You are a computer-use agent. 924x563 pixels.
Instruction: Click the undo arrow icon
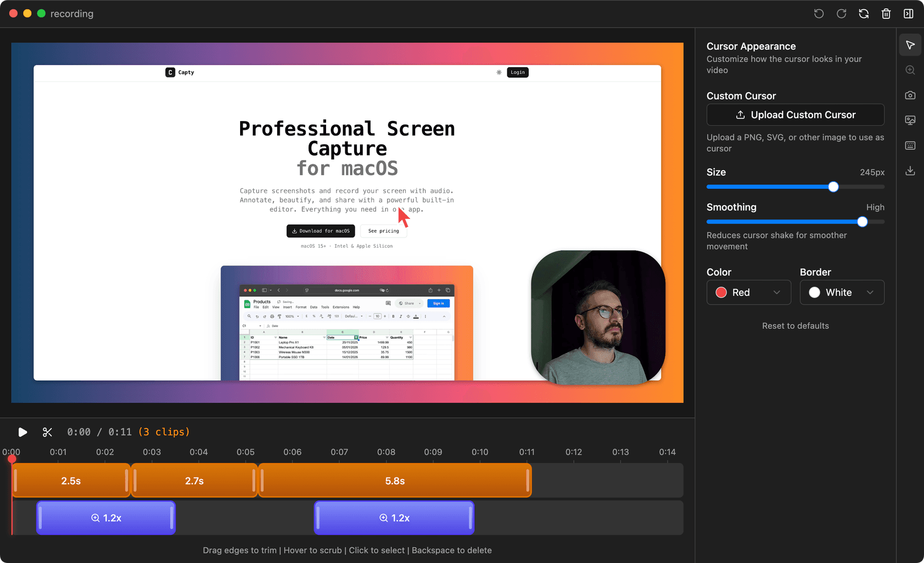point(819,14)
